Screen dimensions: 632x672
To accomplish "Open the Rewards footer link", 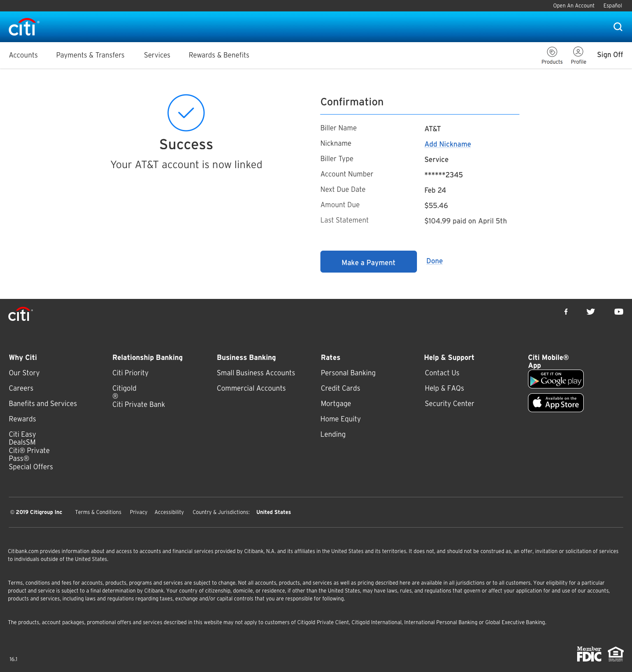I will [x=22, y=419].
